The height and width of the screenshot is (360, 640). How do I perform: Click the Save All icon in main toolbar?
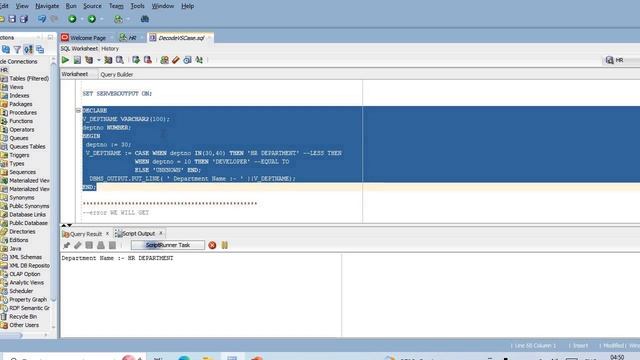(x=24, y=19)
